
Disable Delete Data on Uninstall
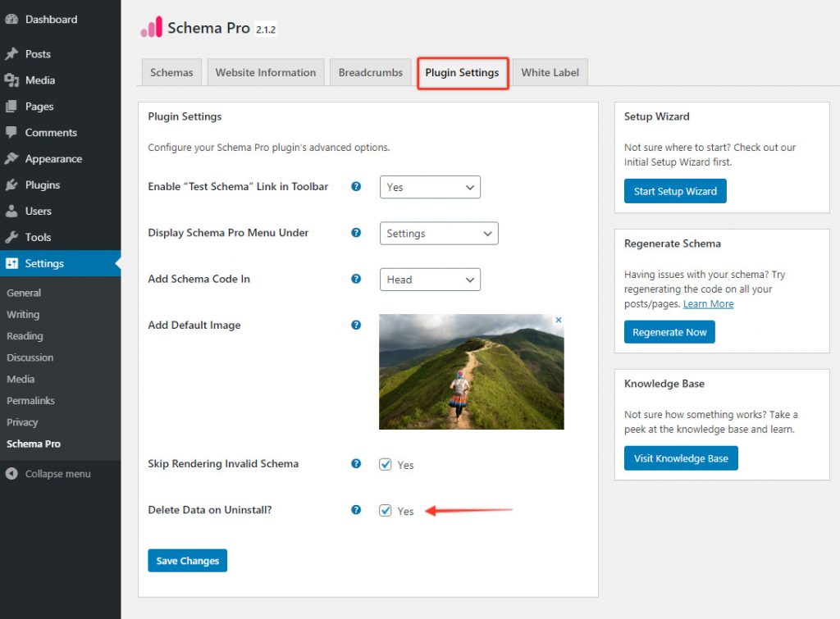tap(386, 510)
